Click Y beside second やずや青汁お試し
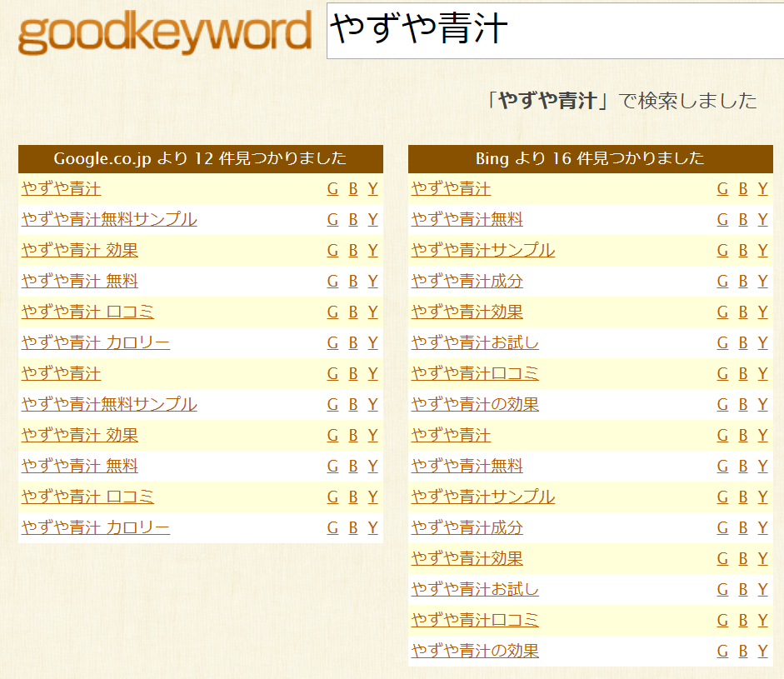Image resolution: width=784 pixels, height=679 pixels. (x=762, y=589)
